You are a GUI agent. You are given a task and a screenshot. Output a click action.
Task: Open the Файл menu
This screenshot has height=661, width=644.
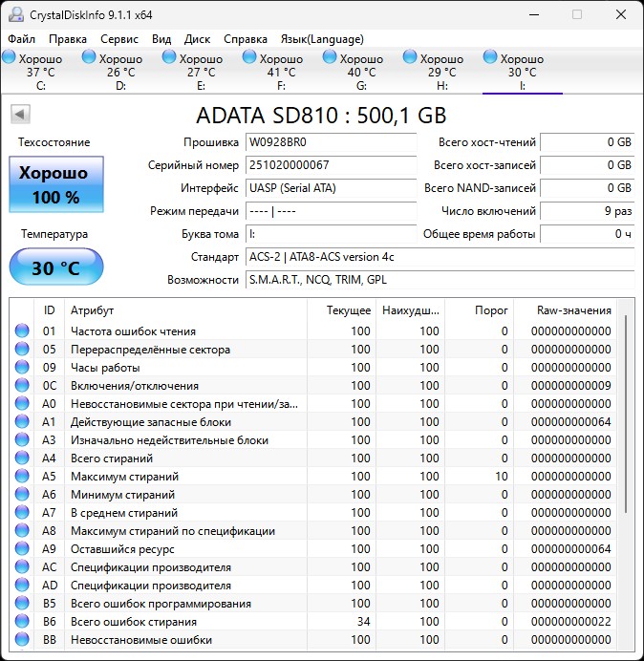[x=22, y=39]
